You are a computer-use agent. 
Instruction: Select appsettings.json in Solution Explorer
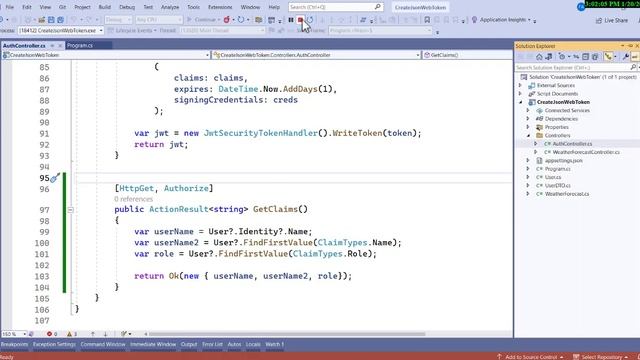point(563,161)
